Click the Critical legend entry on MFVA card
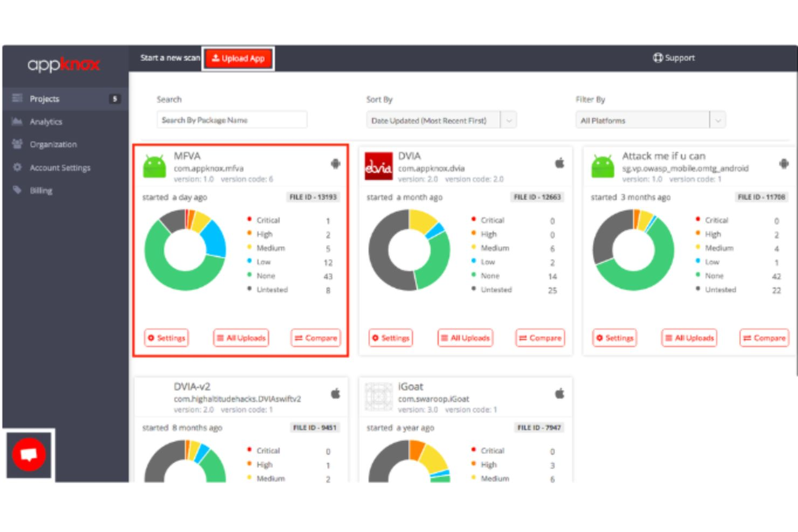Viewport: 798px width, 532px height. pos(264,220)
